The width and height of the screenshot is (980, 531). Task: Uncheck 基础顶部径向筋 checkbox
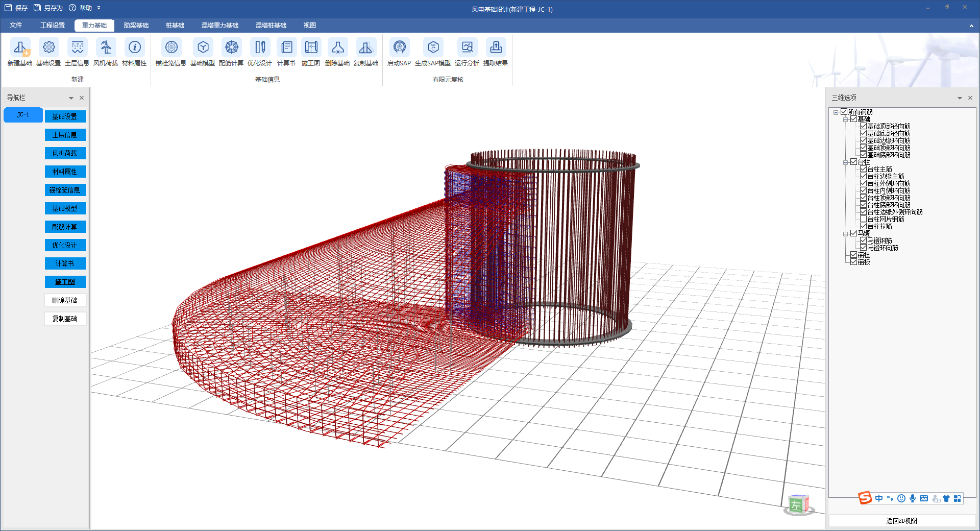point(863,126)
